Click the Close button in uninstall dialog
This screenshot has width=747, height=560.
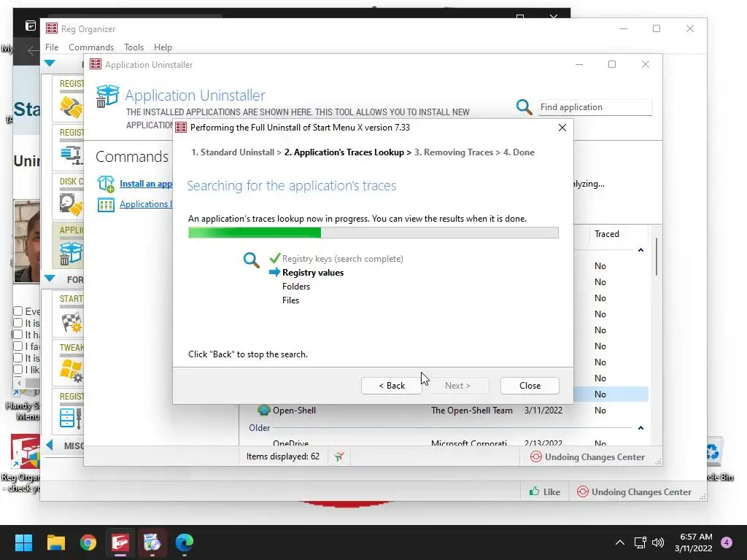[530, 385]
